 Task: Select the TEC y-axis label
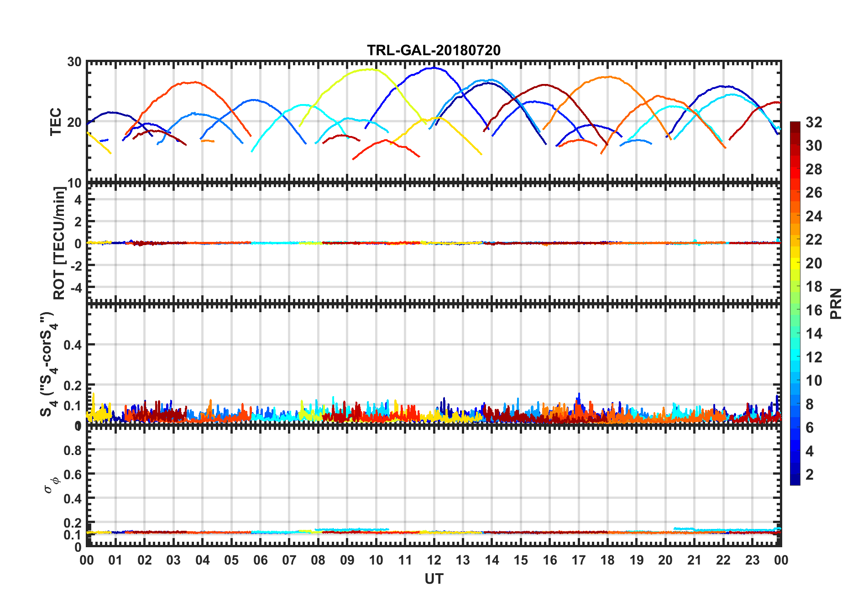[56, 122]
